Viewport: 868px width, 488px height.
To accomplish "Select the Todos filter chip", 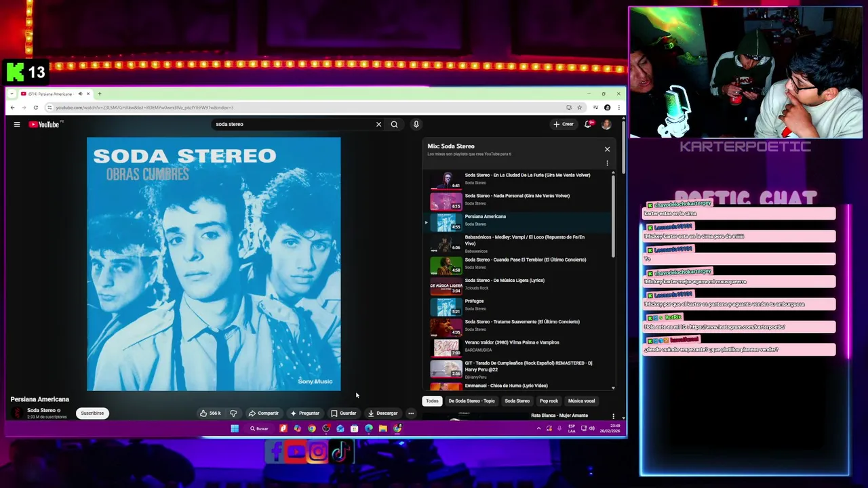I will tap(432, 401).
